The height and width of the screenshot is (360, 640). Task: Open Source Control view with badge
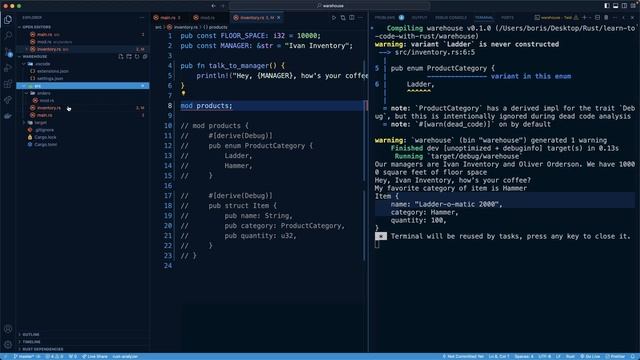(x=8, y=52)
